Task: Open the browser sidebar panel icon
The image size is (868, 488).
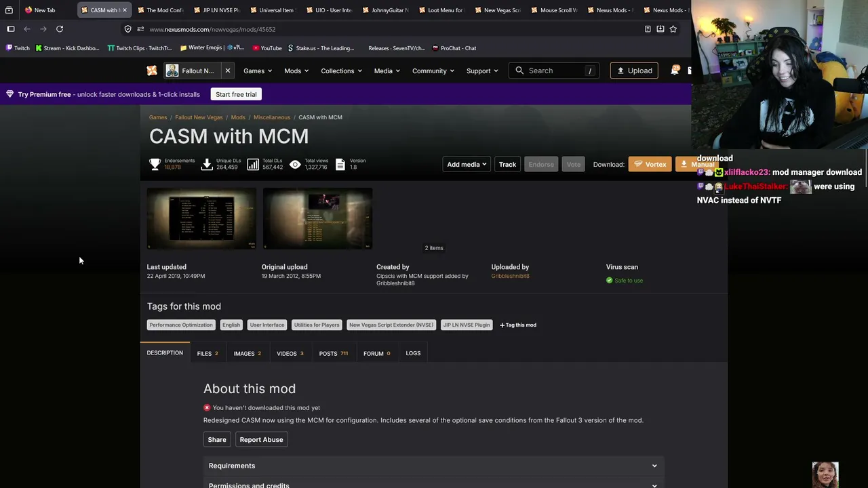Action: [x=11, y=29]
